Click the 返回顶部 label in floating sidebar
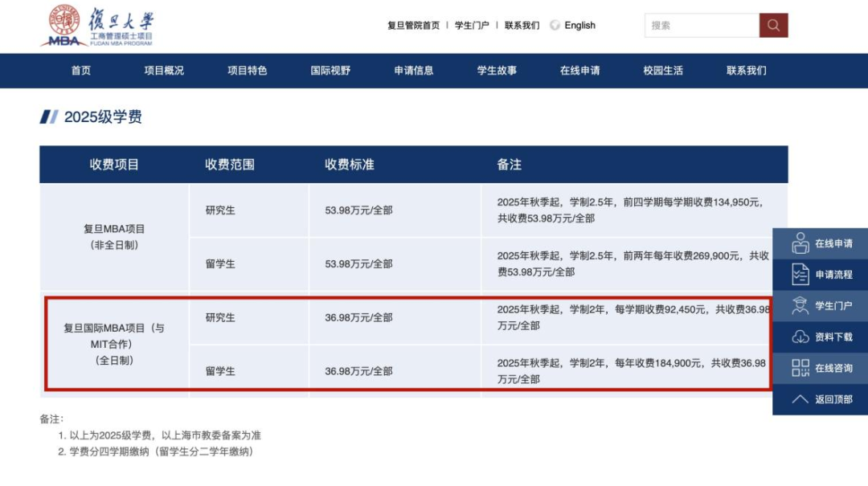This screenshot has width=868, height=486. (x=833, y=399)
